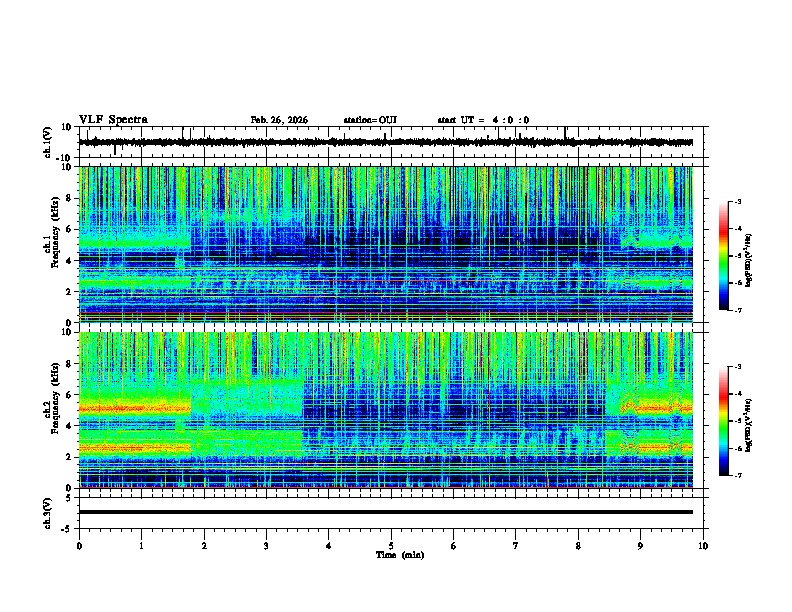Click time axis tick label "9"
The width and height of the screenshot is (792, 612).
click(640, 546)
